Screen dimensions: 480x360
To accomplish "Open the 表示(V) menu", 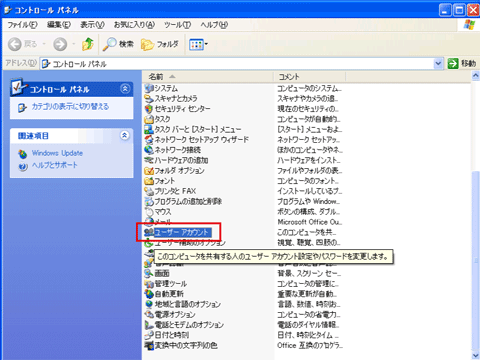I will [x=92, y=25].
